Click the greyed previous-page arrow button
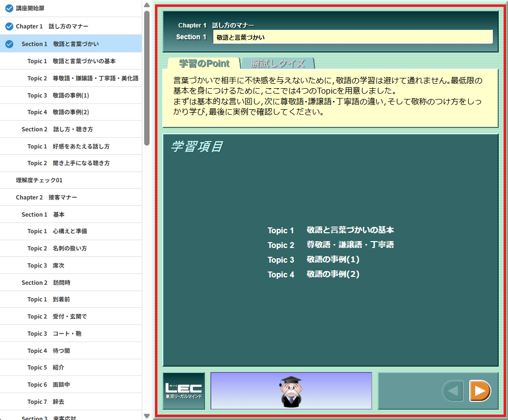The image size is (508, 420). [453, 391]
